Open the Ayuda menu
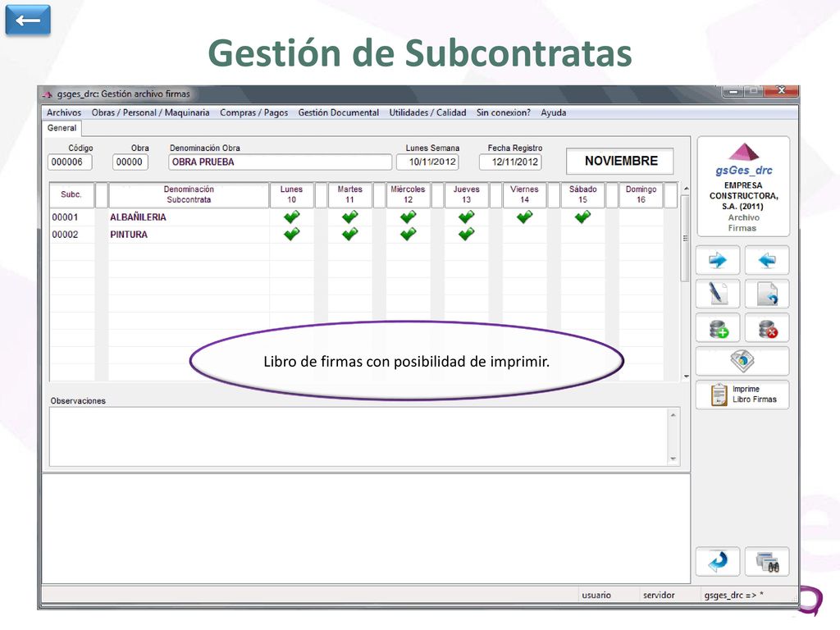The height and width of the screenshot is (630, 840). [554, 112]
